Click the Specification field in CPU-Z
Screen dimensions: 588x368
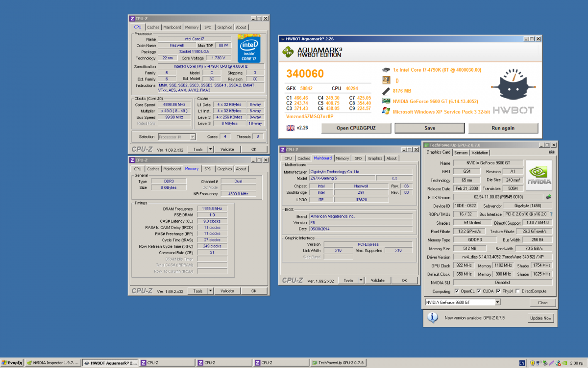point(211,66)
